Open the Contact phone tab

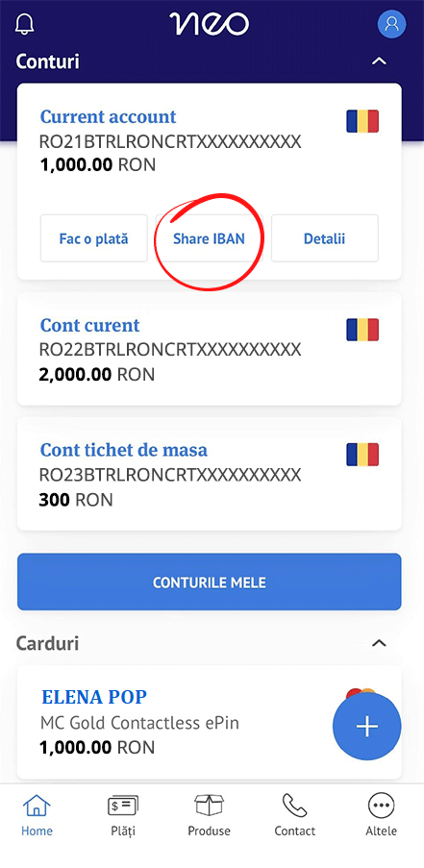(294, 814)
